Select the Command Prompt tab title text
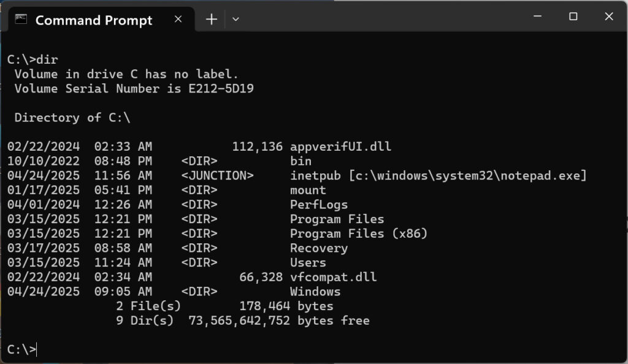Image resolution: width=628 pixels, height=364 pixels. coord(93,20)
